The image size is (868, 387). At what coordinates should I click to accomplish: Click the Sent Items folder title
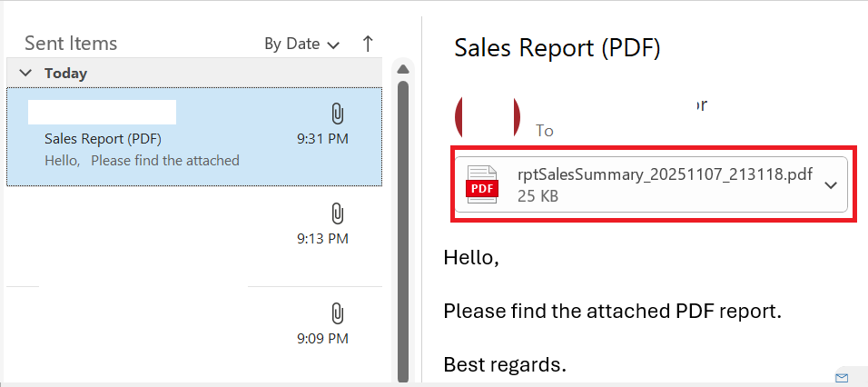click(71, 44)
